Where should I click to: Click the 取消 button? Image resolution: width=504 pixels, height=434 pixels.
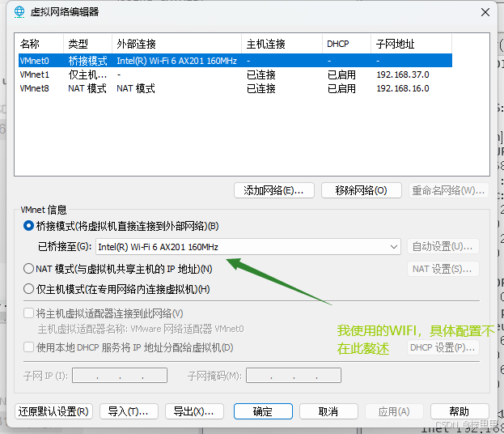[x=328, y=411]
